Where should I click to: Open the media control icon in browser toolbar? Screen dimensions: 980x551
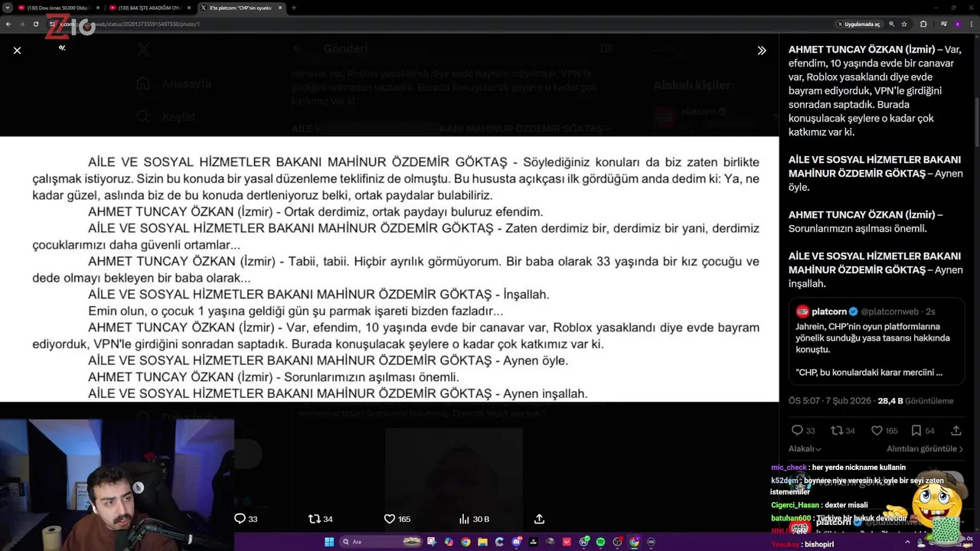click(943, 24)
